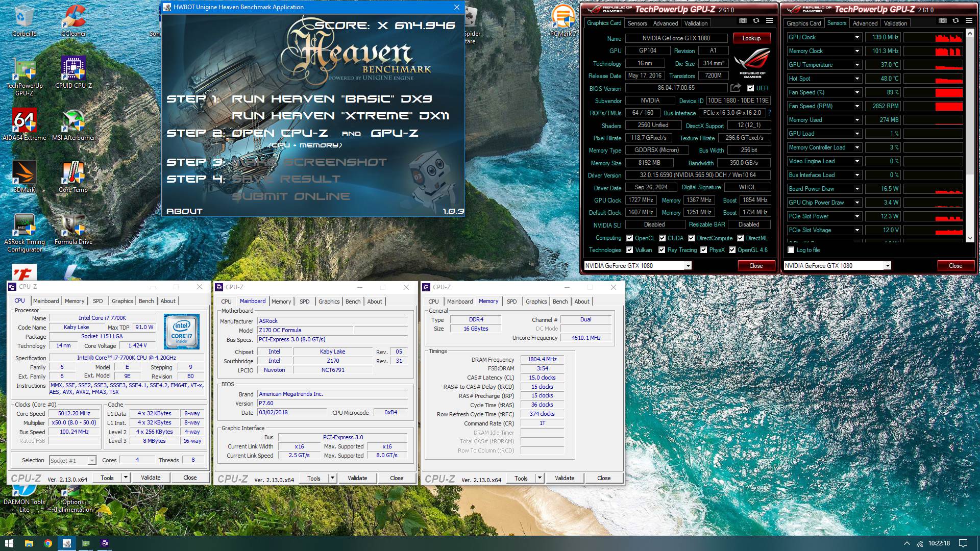
Task: Switch to Graphics tab in CPU-Z Memory window
Action: 536,302
